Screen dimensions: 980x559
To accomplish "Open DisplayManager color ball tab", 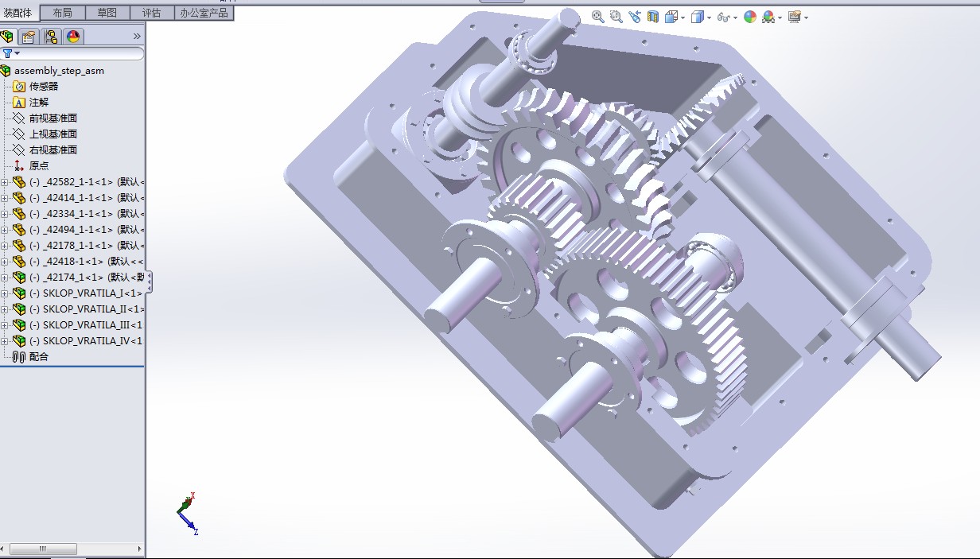I will pyautogui.click(x=72, y=37).
